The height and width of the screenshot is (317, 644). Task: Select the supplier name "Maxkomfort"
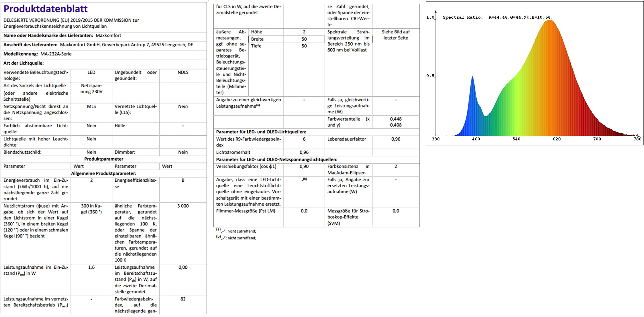tap(108, 35)
